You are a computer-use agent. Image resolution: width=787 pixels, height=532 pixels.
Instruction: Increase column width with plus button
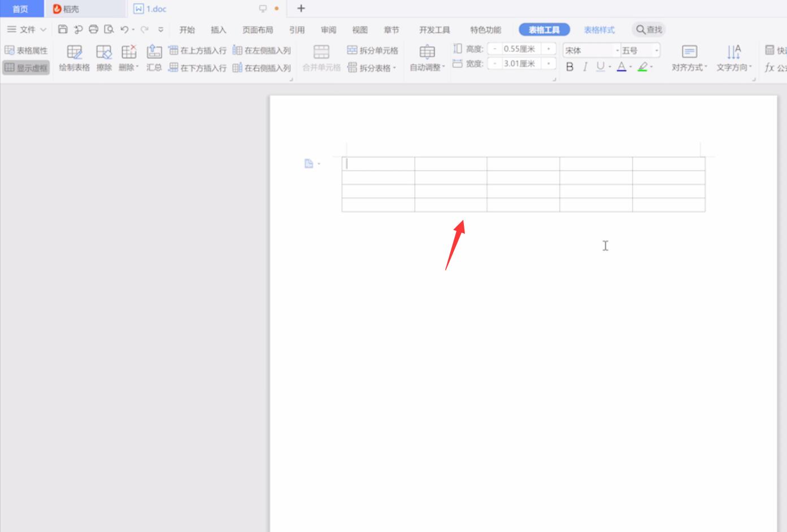click(x=549, y=64)
